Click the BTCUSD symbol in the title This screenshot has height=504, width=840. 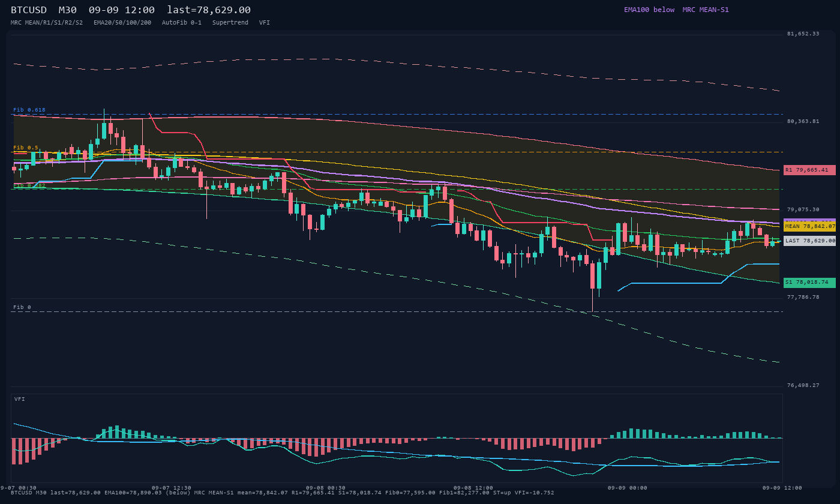[x=29, y=10]
